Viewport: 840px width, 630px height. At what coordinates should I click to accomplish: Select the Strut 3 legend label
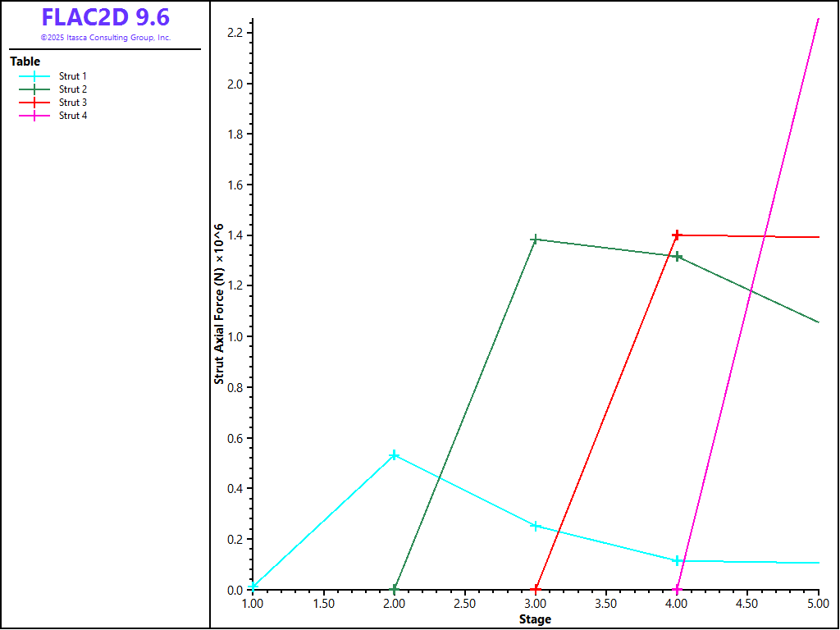tap(73, 103)
